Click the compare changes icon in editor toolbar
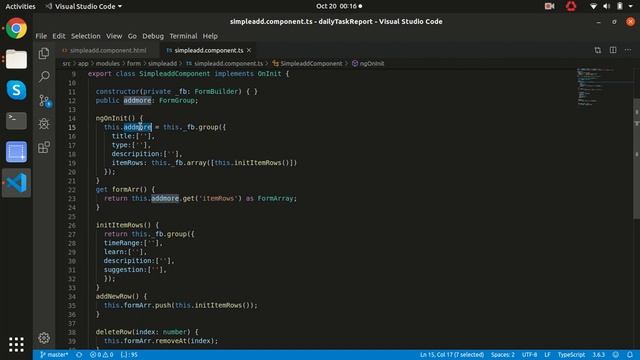 pyautogui.click(x=598, y=50)
